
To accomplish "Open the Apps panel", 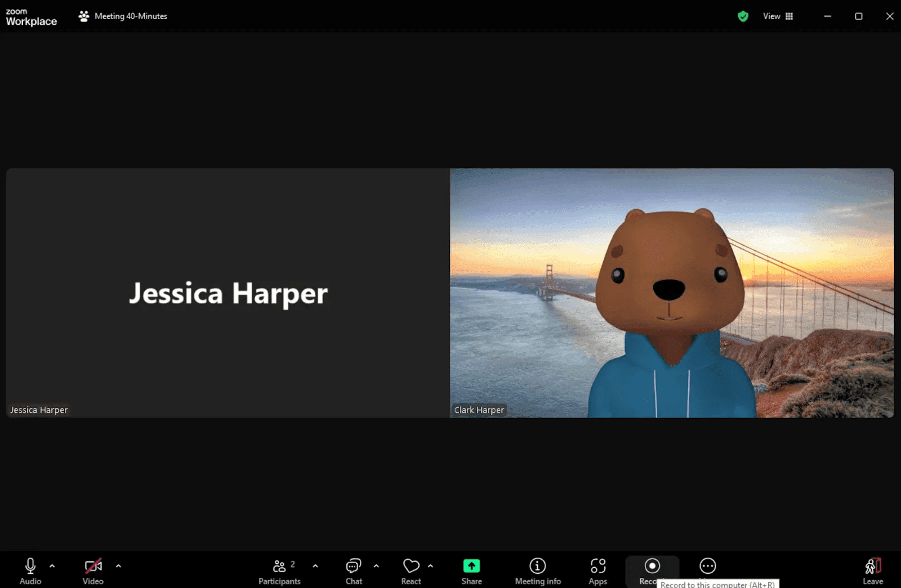I will coord(598,571).
